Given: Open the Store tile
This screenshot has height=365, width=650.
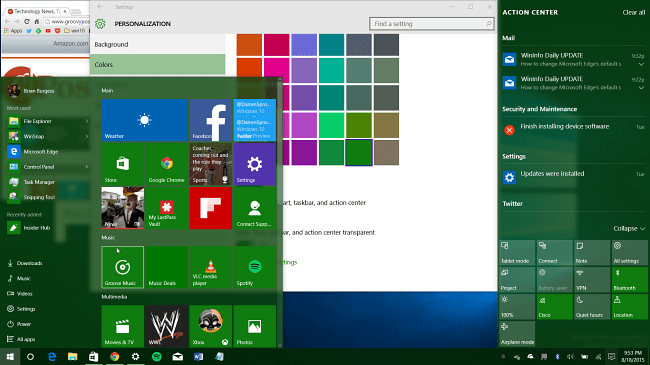Looking at the screenshot, I should 123,164.
